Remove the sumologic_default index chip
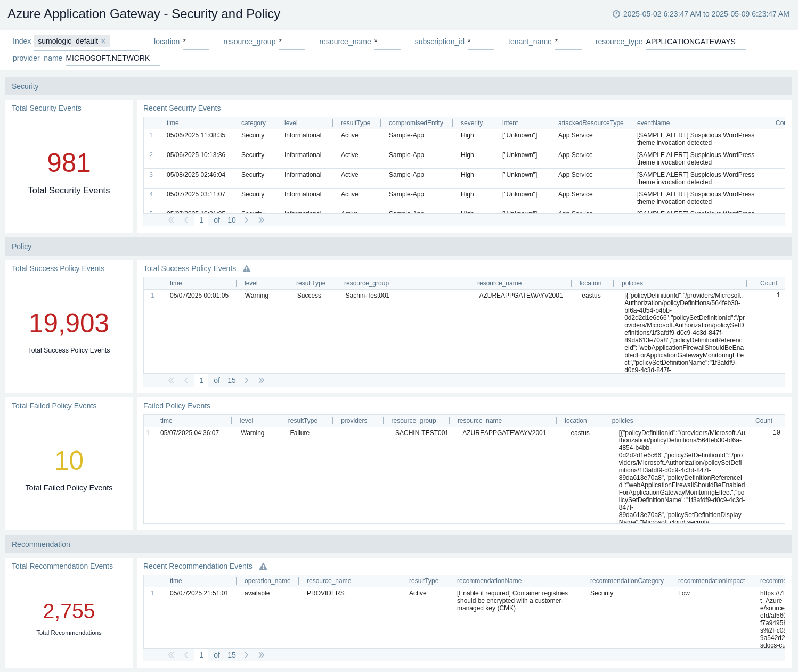 pyautogui.click(x=103, y=41)
